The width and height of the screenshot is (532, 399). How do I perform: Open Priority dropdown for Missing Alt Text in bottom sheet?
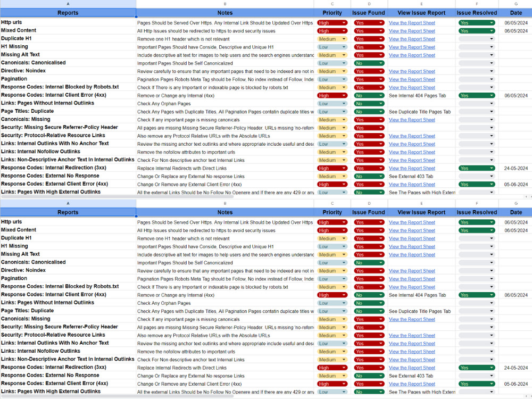[332, 255]
